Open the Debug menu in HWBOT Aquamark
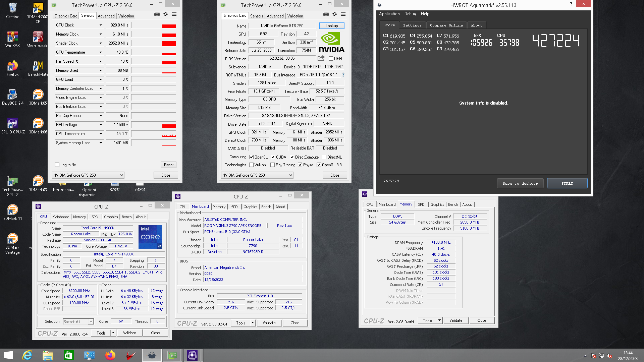Viewport: 644px width, 362px height. point(410,14)
